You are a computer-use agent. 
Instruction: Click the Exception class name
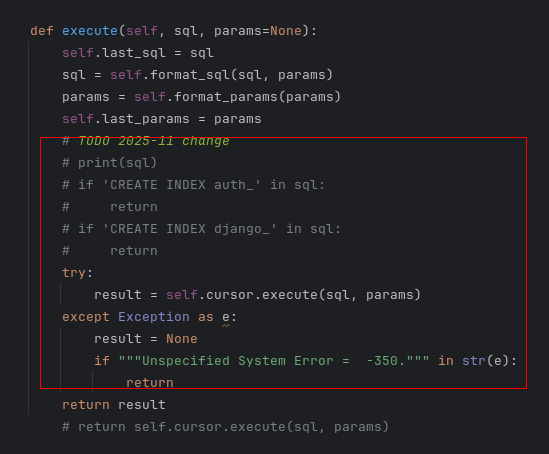coord(154,317)
